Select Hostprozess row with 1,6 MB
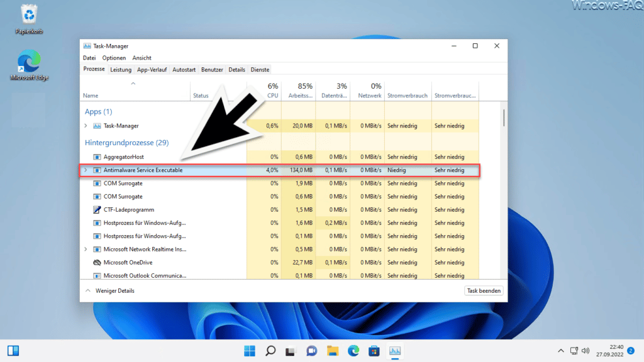This screenshot has width=644, height=362. point(280,223)
